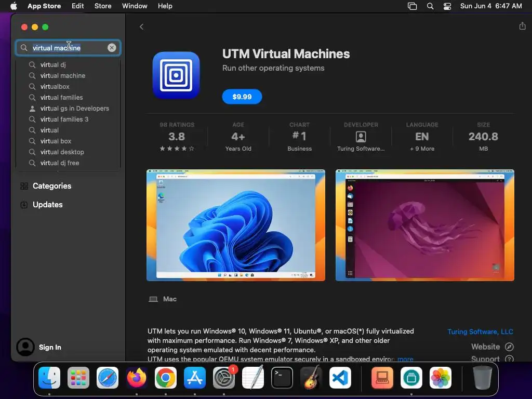Click into the search input field
The width and height of the screenshot is (532, 399).
68,48
